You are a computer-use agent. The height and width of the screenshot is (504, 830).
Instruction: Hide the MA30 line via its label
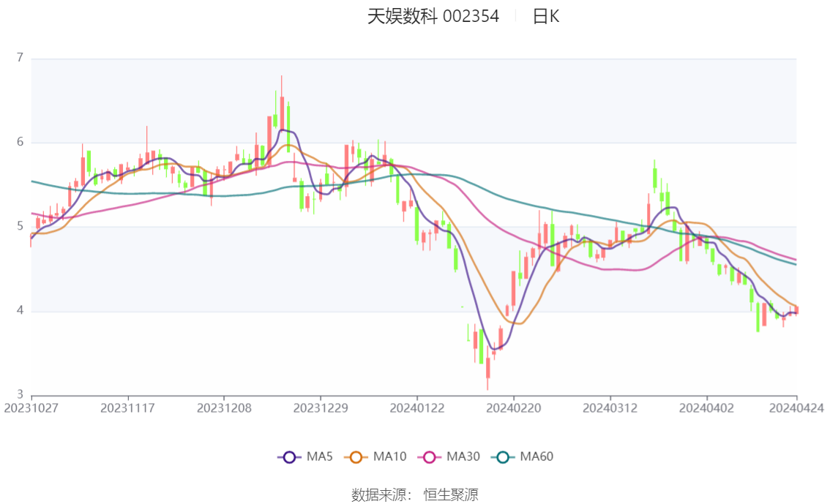pyautogui.click(x=463, y=456)
